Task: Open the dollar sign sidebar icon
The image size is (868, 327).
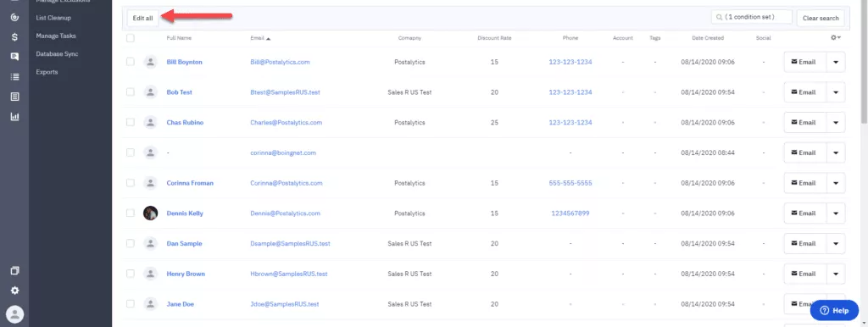Action: coord(14,37)
